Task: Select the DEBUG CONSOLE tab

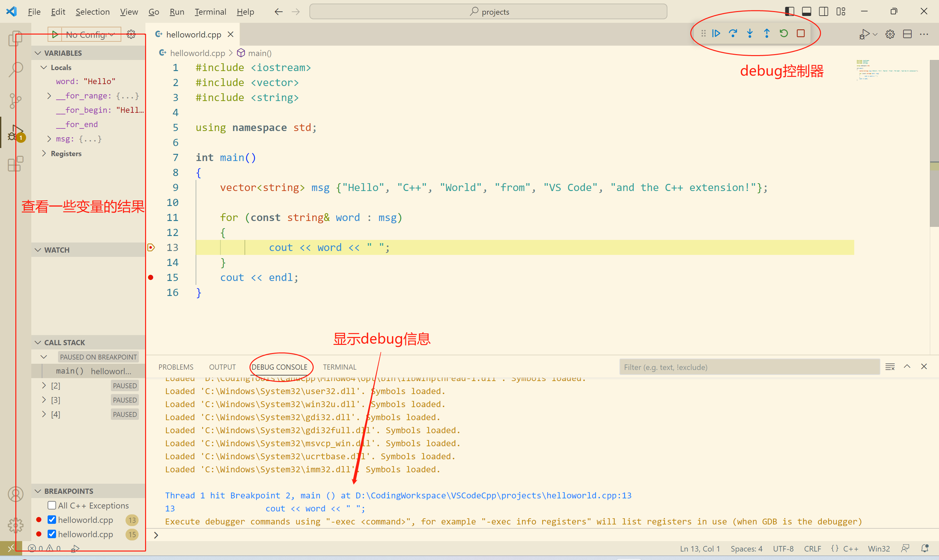Action: click(279, 367)
